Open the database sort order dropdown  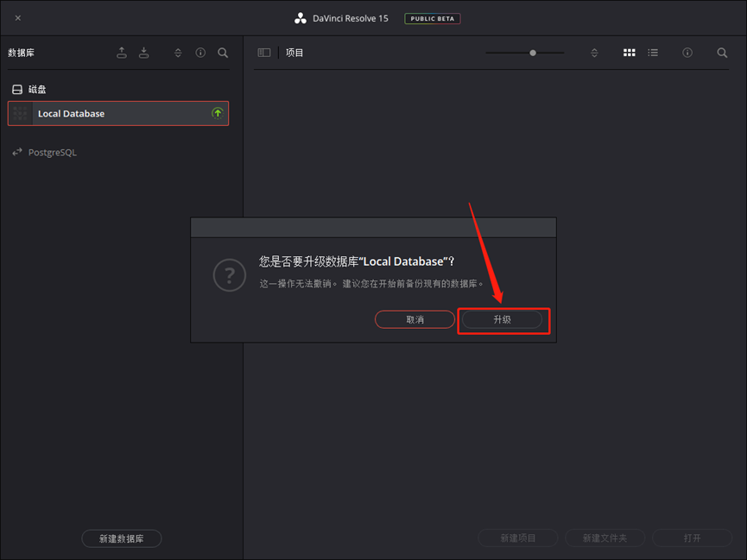coord(178,53)
